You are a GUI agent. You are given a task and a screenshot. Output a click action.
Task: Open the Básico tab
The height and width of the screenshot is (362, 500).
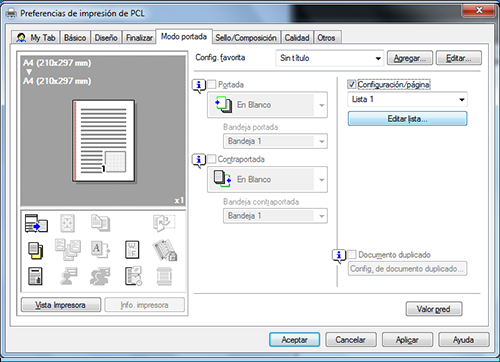(x=75, y=38)
